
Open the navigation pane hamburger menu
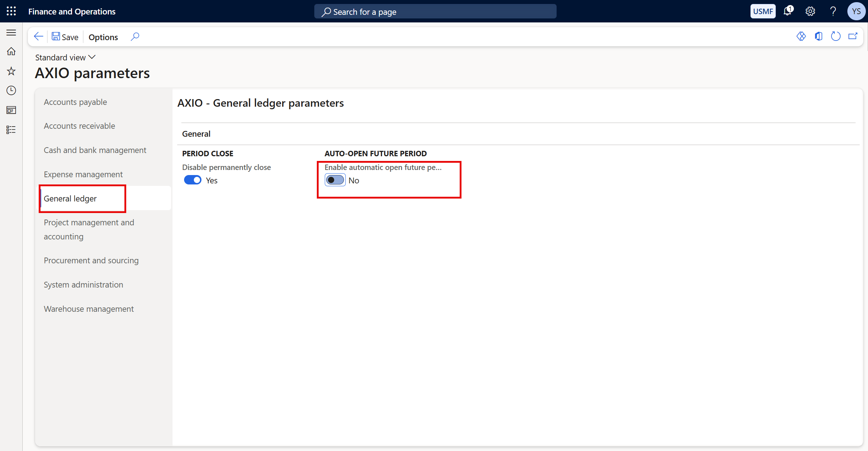(x=11, y=33)
